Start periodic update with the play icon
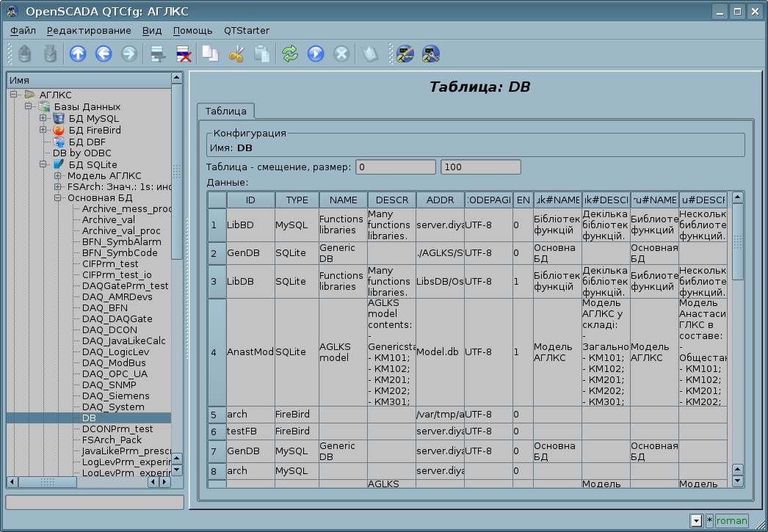This screenshot has width=768, height=532. point(316,54)
